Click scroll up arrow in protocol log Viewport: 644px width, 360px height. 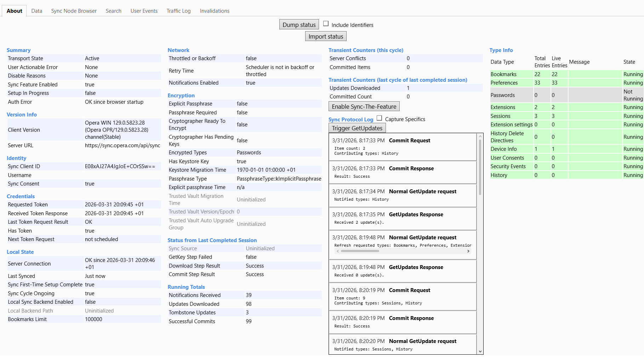(x=480, y=137)
